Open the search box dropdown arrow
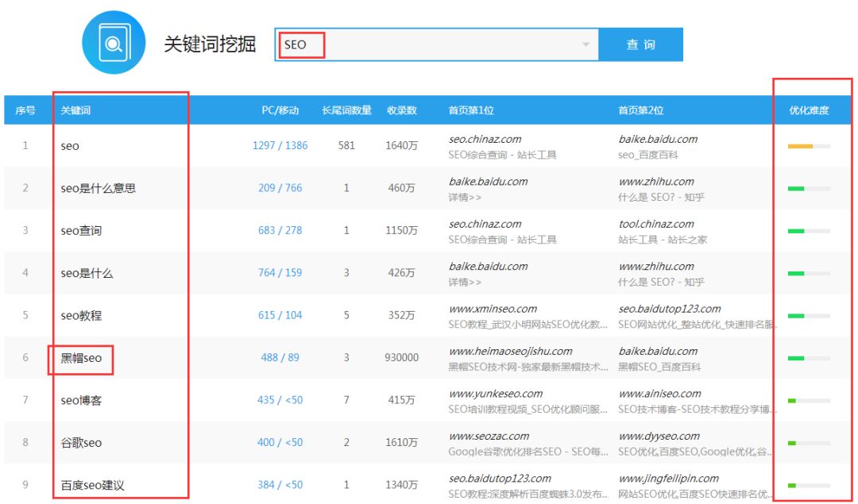Screen dimensions: 858x504 point(586,44)
